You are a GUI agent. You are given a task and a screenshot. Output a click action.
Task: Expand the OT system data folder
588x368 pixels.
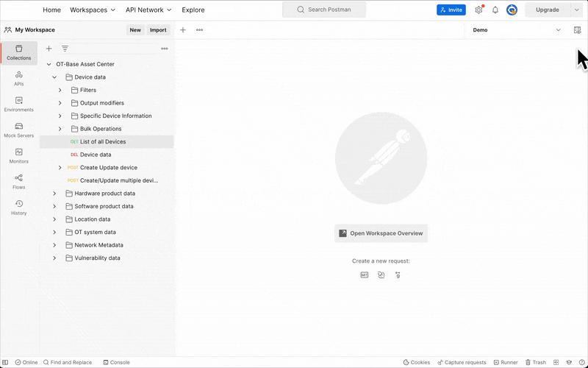coord(54,232)
